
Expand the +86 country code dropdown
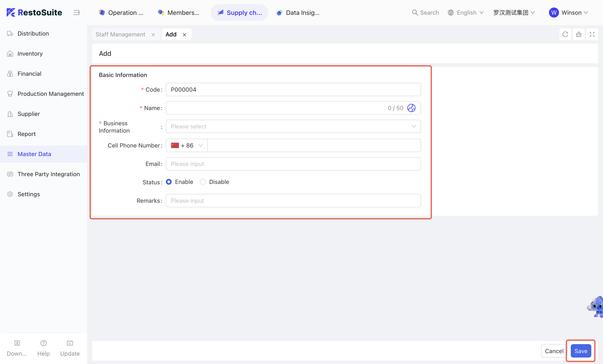click(187, 145)
